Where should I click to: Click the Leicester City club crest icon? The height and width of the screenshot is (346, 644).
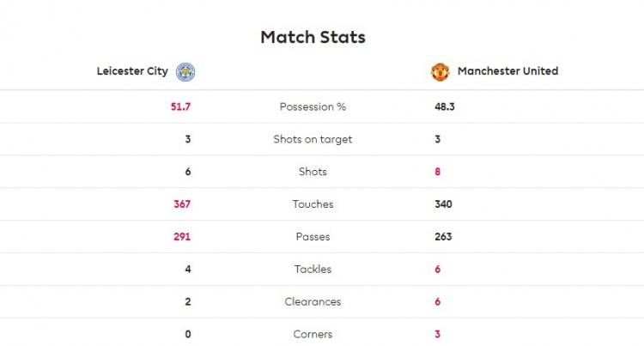pos(185,72)
